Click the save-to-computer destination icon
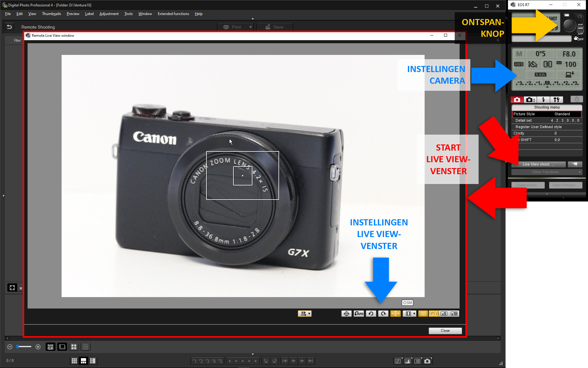This screenshot has width=588, height=368. coord(569,75)
